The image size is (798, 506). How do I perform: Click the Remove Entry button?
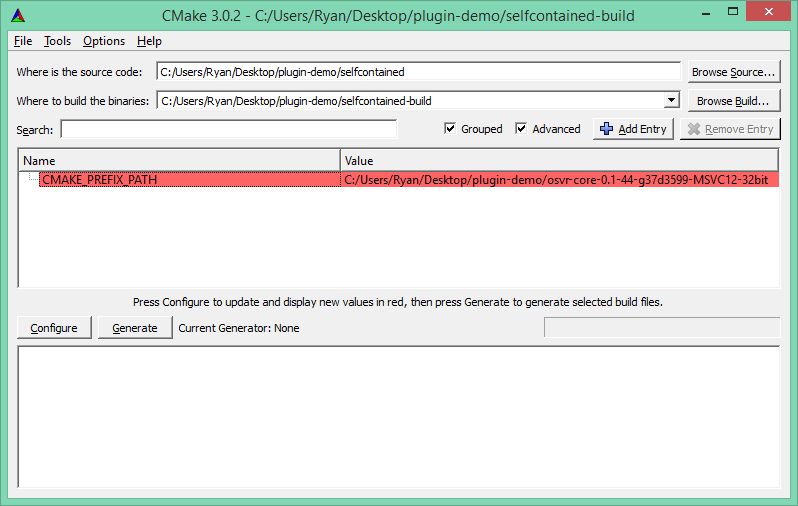coord(730,129)
